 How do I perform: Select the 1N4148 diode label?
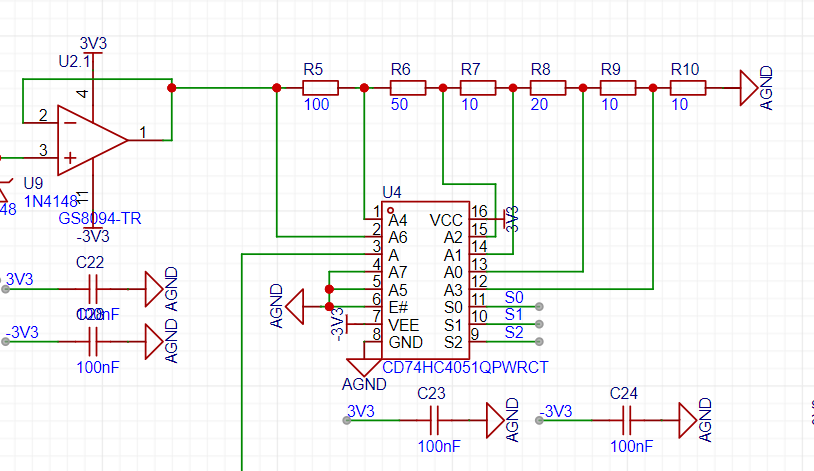click(54, 200)
